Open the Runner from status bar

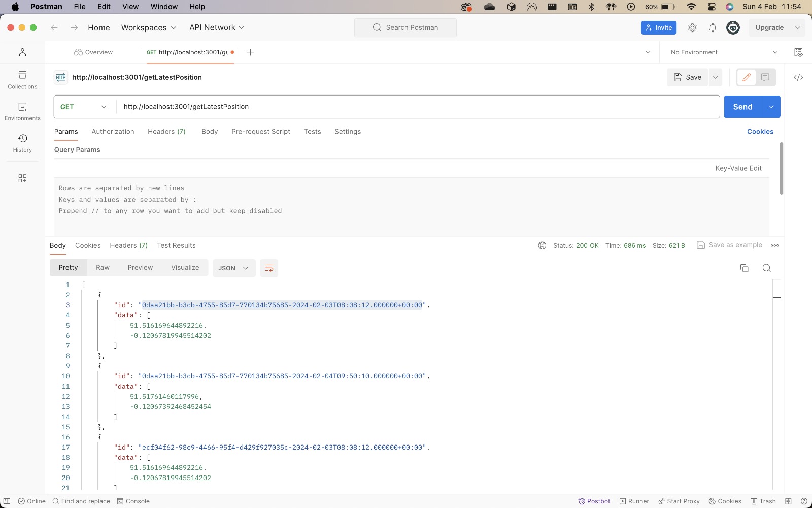(x=634, y=501)
